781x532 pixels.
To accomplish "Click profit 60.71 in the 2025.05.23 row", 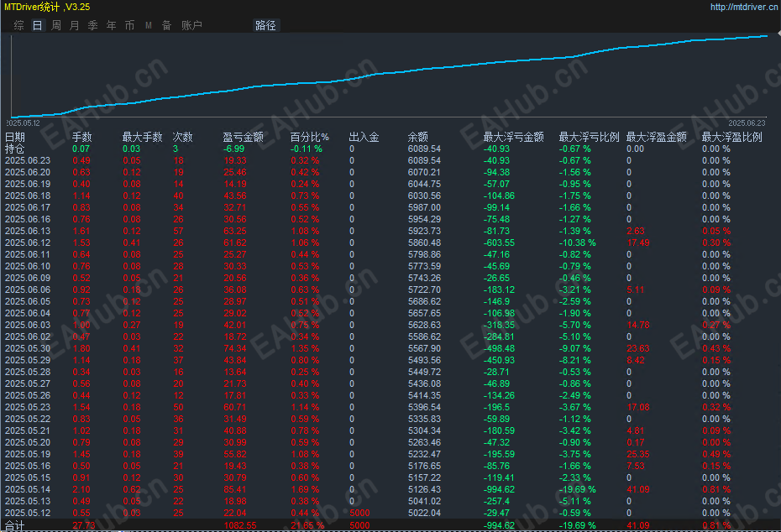I will pyautogui.click(x=235, y=407).
